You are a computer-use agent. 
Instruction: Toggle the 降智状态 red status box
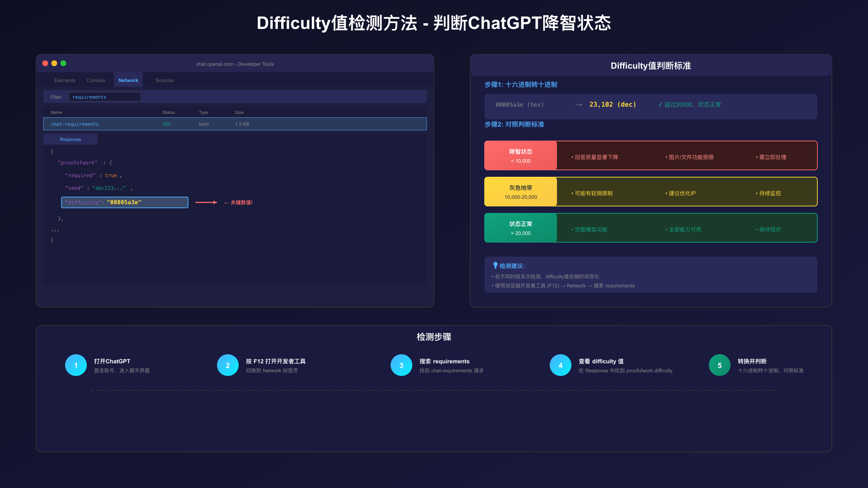click(x=520, y=155)
